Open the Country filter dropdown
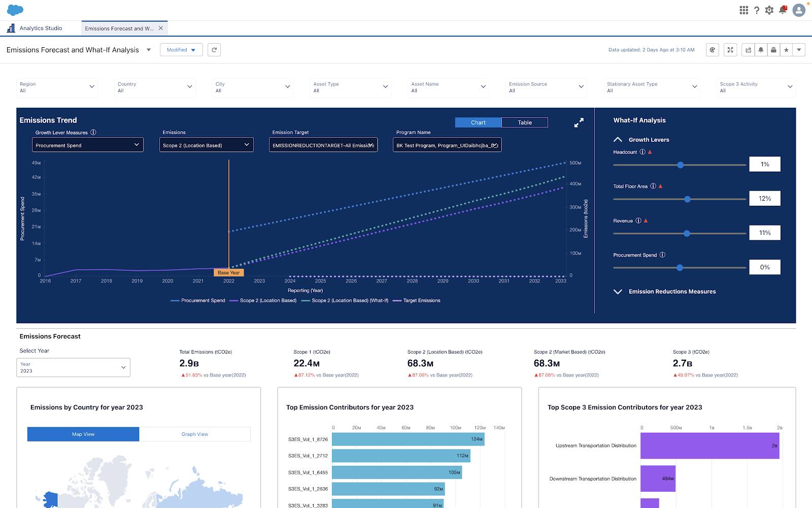Image resolution: width=812 pixels, height=508 pixels. coord(155,87)
